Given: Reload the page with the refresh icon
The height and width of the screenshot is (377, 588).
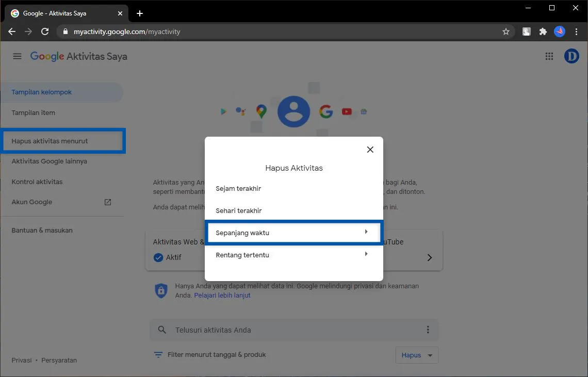Looking at the screenshot, I should click(x=45, y=31).
